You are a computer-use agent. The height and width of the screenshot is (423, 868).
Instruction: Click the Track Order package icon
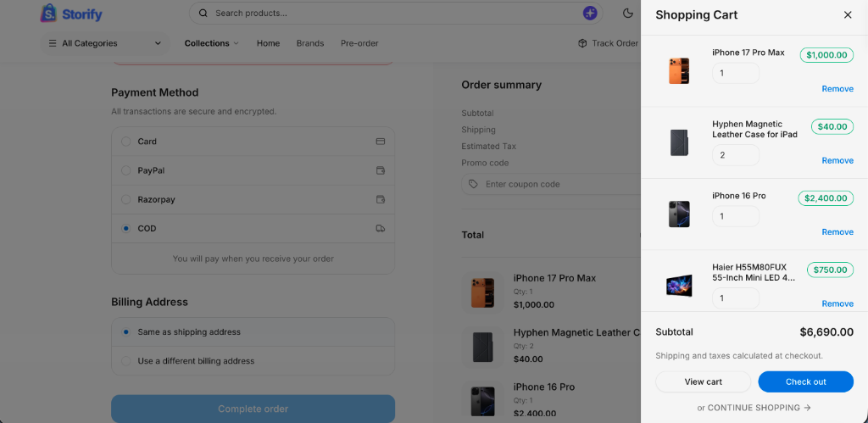[x=582, y=43]
